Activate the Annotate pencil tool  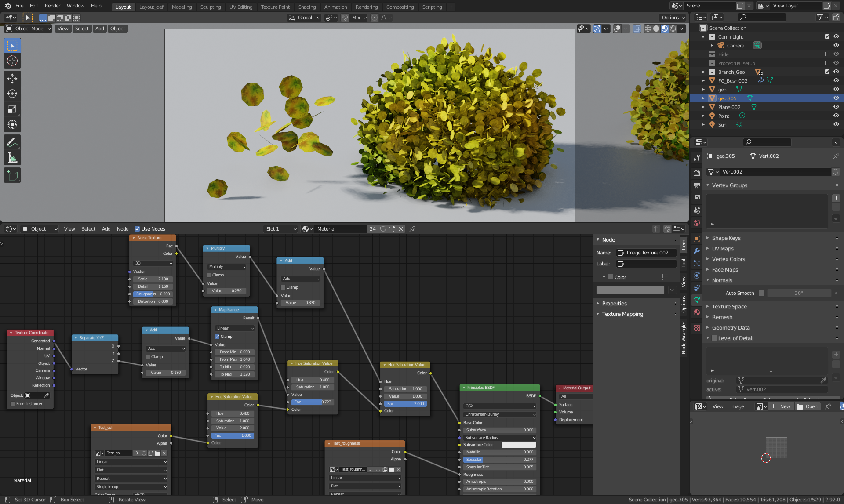(12, 142)
